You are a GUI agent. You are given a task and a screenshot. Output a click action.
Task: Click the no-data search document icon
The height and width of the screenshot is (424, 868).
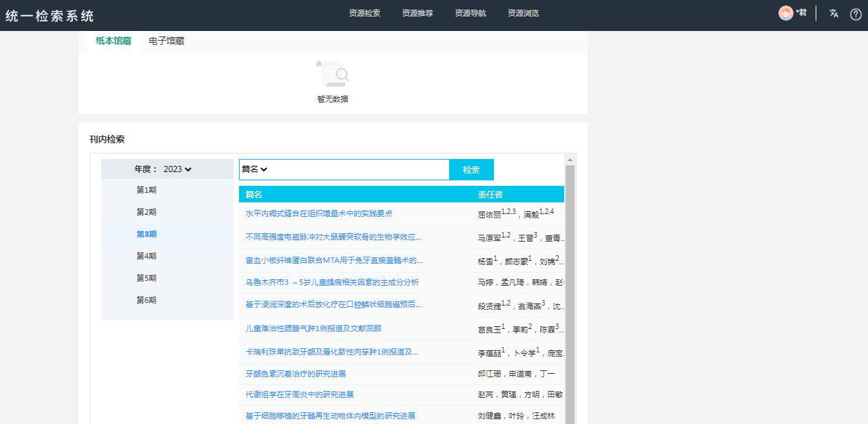point(333,74)
